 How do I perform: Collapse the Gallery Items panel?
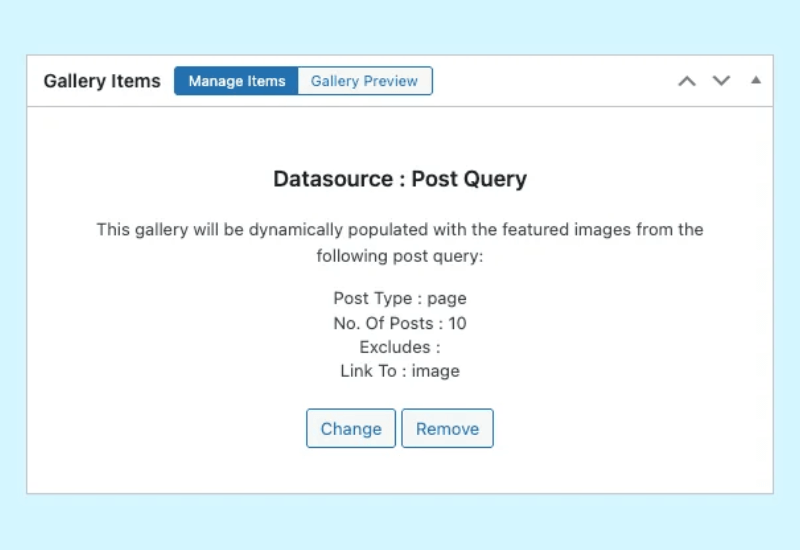755,81
